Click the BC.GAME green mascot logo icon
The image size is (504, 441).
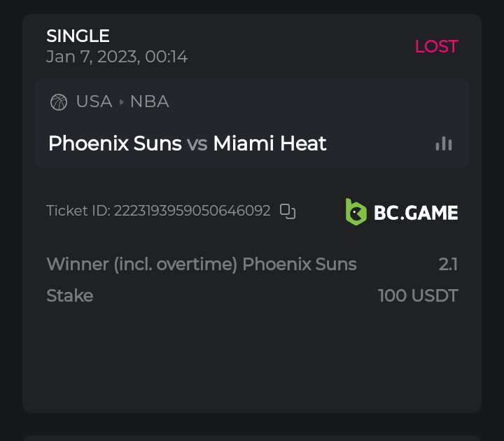coord(356,211)
